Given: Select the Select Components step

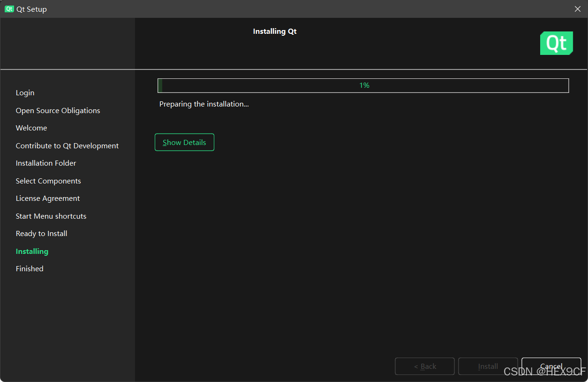Looking at the screenshot, I should click(x=48, y=181).
